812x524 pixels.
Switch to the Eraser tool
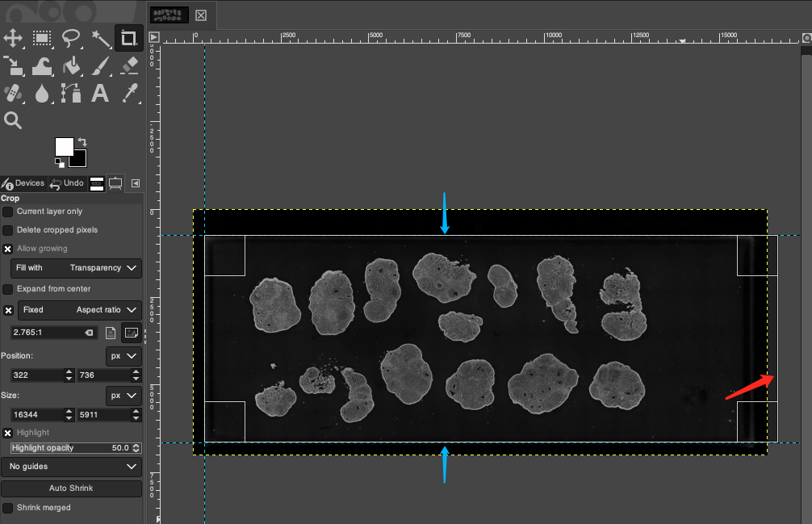129,65
